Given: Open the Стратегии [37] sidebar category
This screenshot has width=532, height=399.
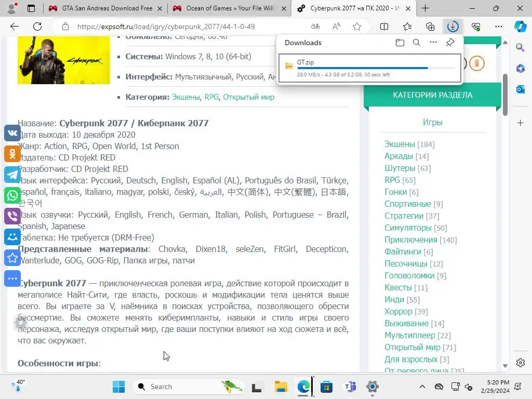Looking at the screenshot, I should pyautogui.click(x=411, y=216).
